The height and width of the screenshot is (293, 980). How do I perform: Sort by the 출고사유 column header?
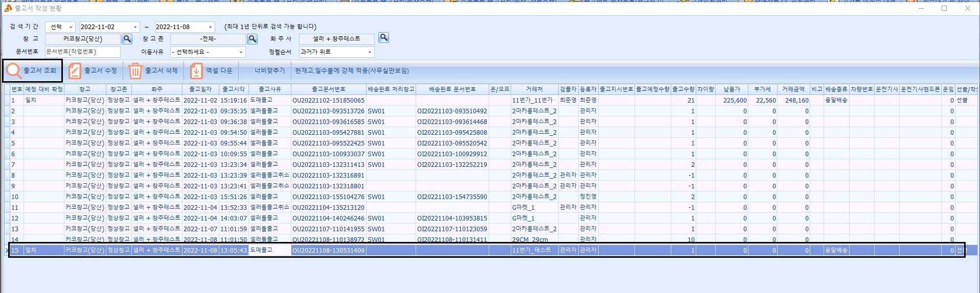pyautogui.click(x=269, y=89)
